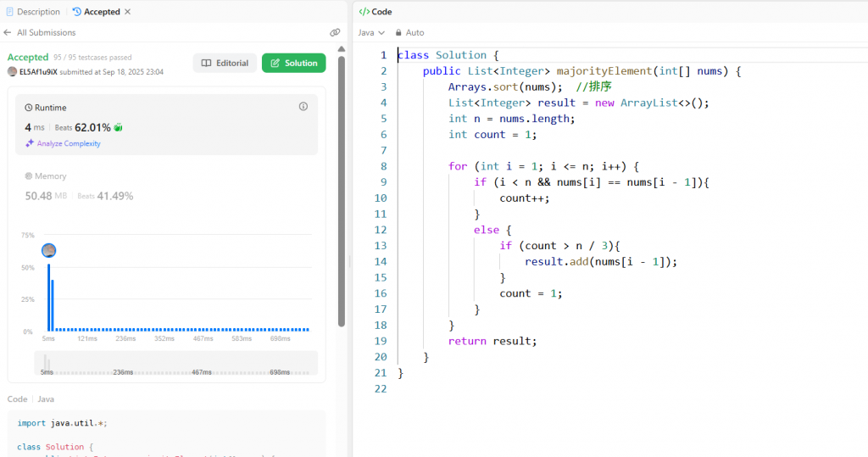
Task: Click the green Solution button
Action: (x=293, y=63)
